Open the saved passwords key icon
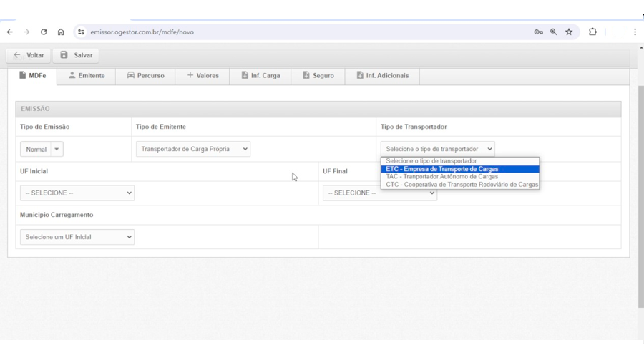The width and height of the screenshot is (644, 358). click(538, 32)
